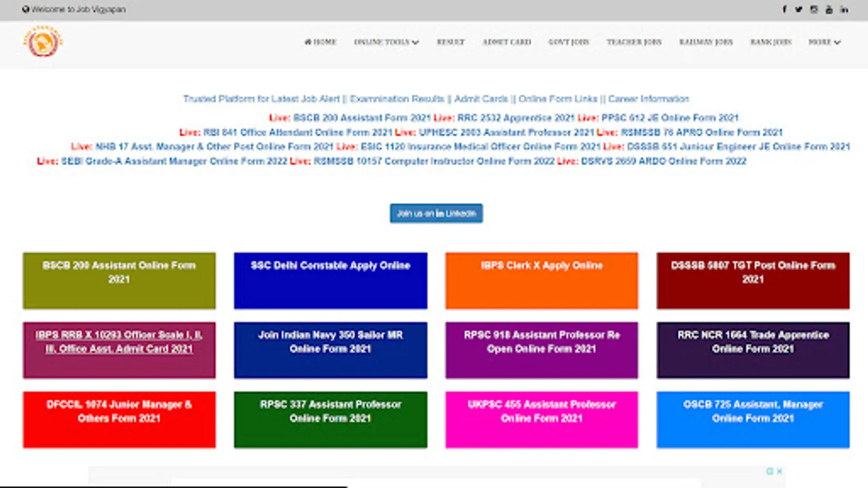The image size is (868, 488).
Task: Open live link DSSSB 651 Junior Engineer form
Action: (x=739, y=146)
